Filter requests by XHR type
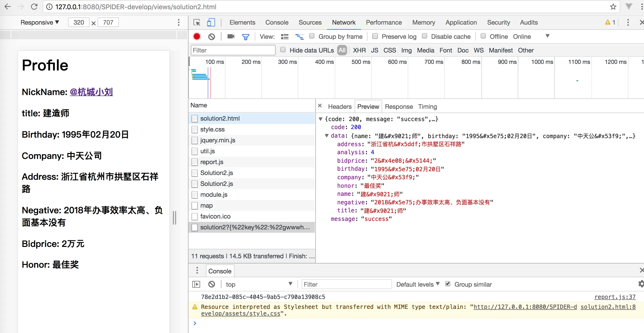 point(359,50)
